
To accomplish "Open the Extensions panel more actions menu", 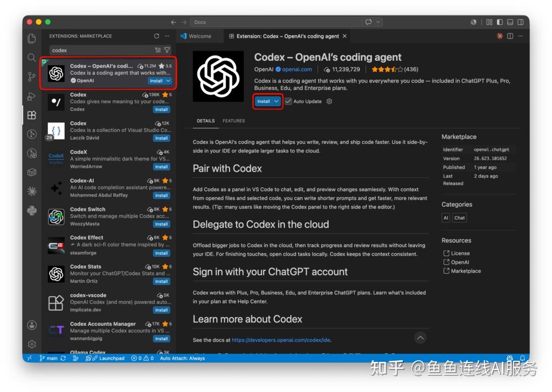I will (x=167, y=36).
